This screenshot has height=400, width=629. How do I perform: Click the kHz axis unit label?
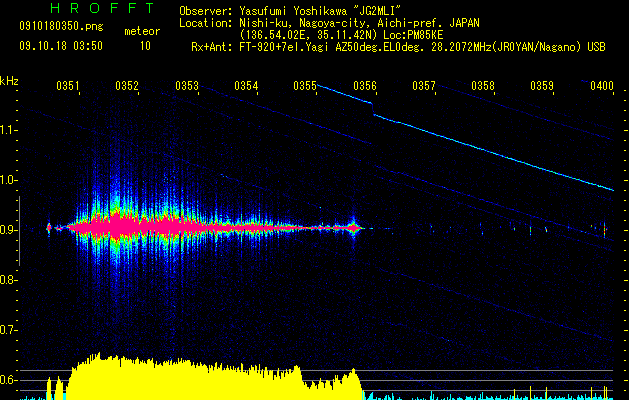(9, 80)
